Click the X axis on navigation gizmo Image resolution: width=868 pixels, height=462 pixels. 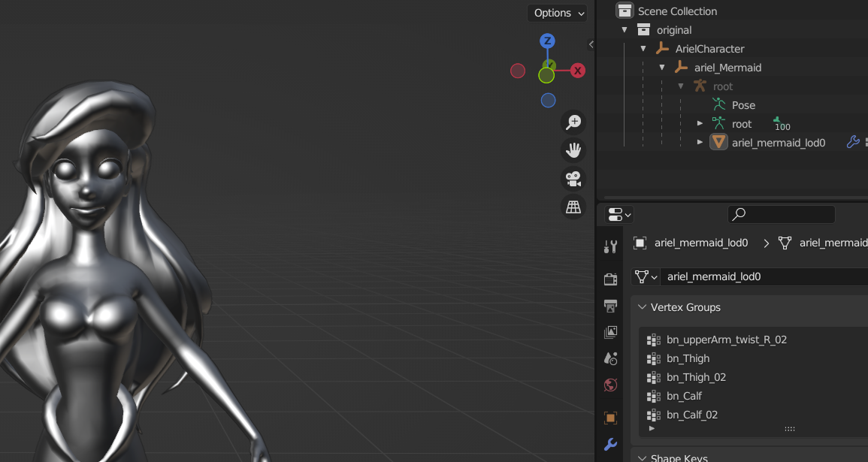point(577,71)
